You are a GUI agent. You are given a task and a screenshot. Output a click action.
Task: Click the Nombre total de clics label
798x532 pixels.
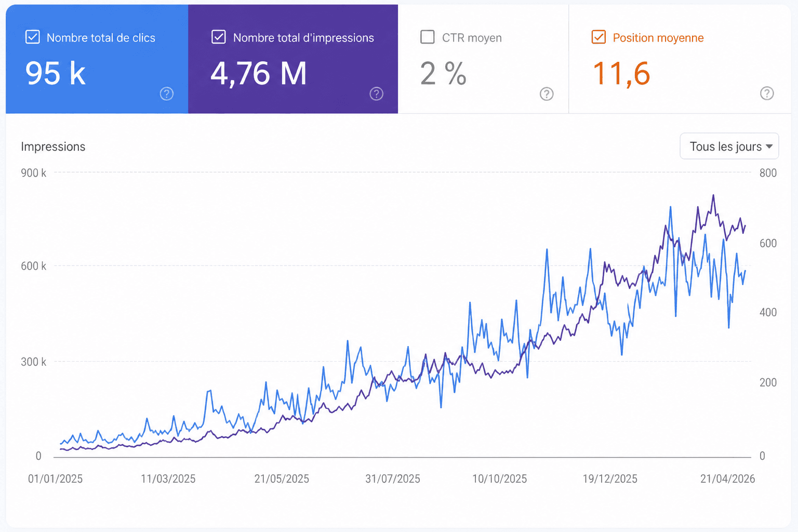pyautogui.click(x=101, y=38)
